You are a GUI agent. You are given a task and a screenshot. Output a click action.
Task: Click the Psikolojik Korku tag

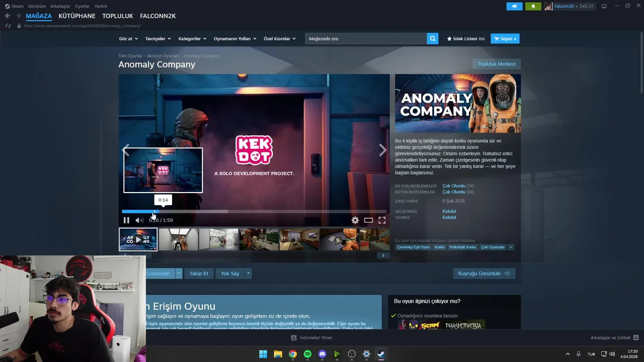[x=463, y=247]
